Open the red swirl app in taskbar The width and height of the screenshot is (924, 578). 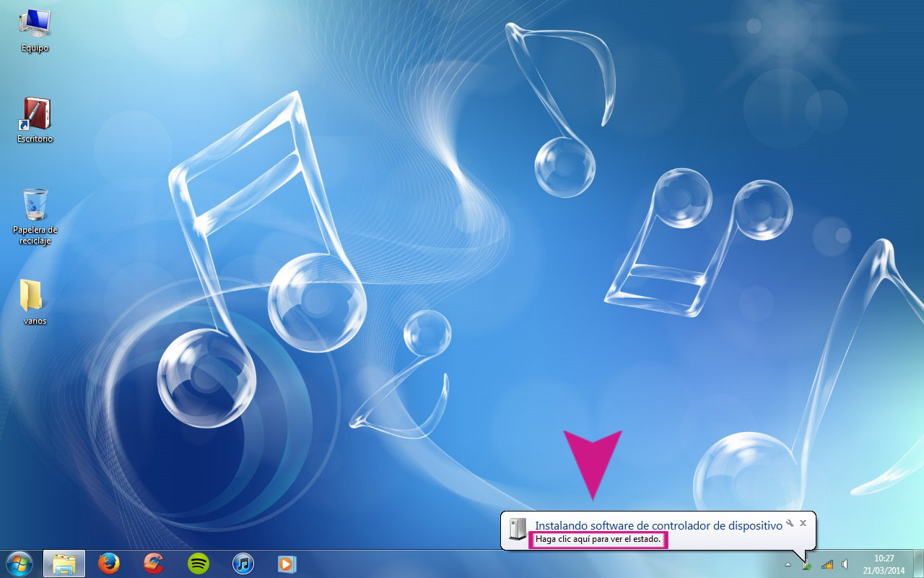click(x=154, y=564)
